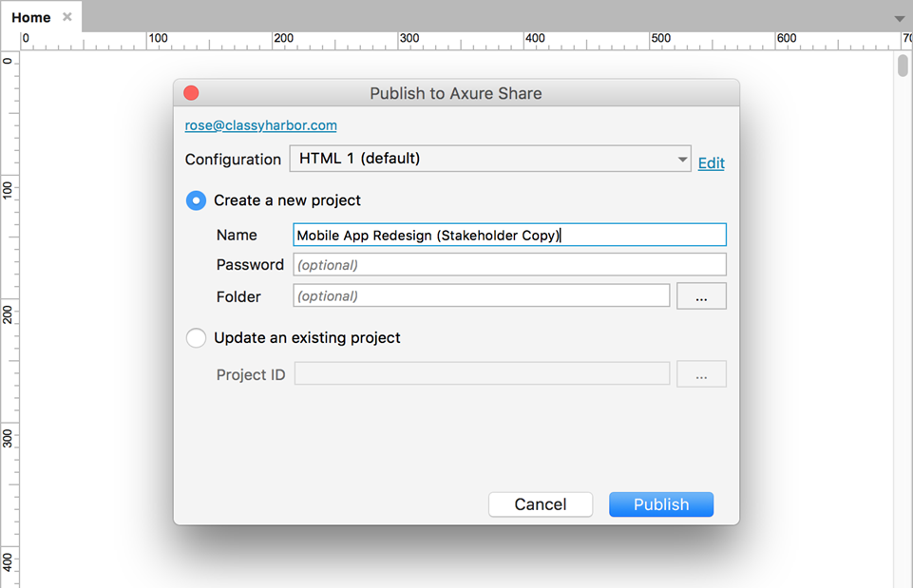Select the Home page tab
913x588 pixels.
31,17
